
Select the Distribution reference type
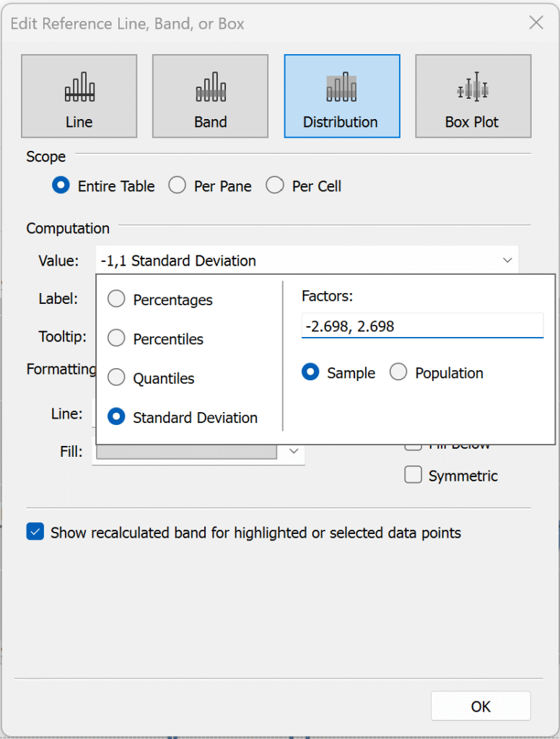pos(341,95)
